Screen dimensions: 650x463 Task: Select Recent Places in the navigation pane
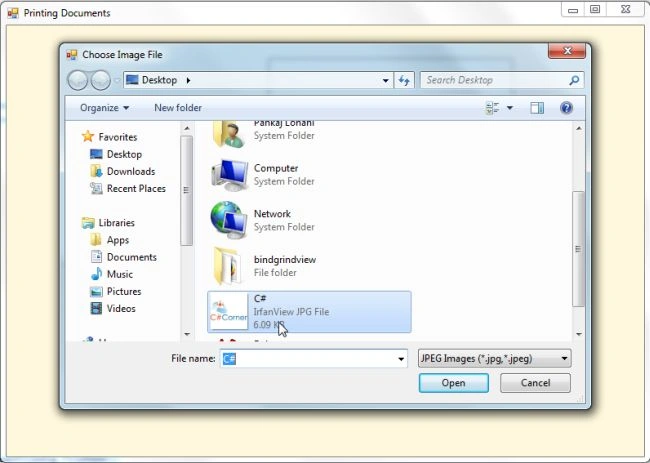pyautogui.click(x=136, y=189)
